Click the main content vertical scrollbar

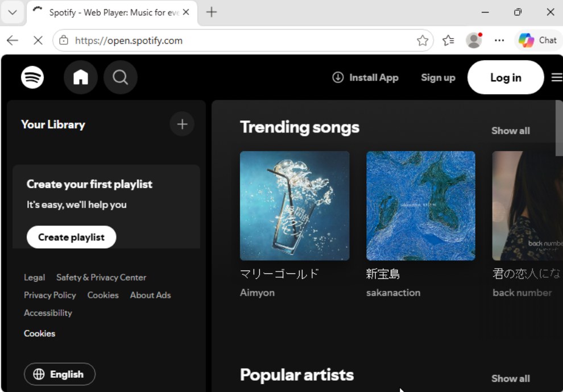tap(559, 128)
